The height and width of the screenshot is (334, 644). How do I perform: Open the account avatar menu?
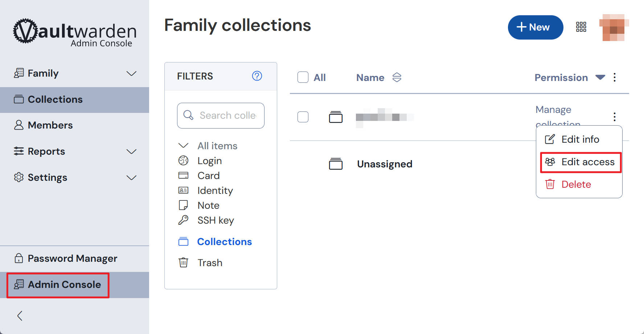pos(614,27)
